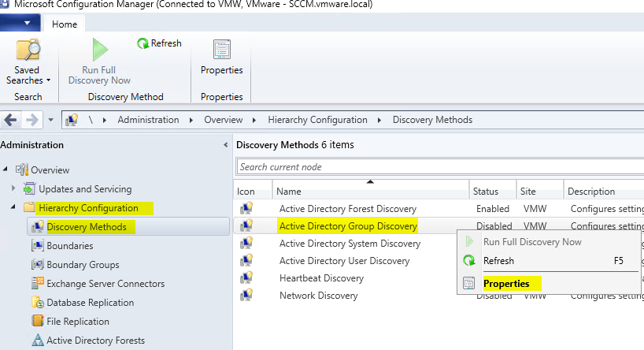Open the navigation history dropdown arrow
The image size is (644, 350).
click(x=50, y=121)
